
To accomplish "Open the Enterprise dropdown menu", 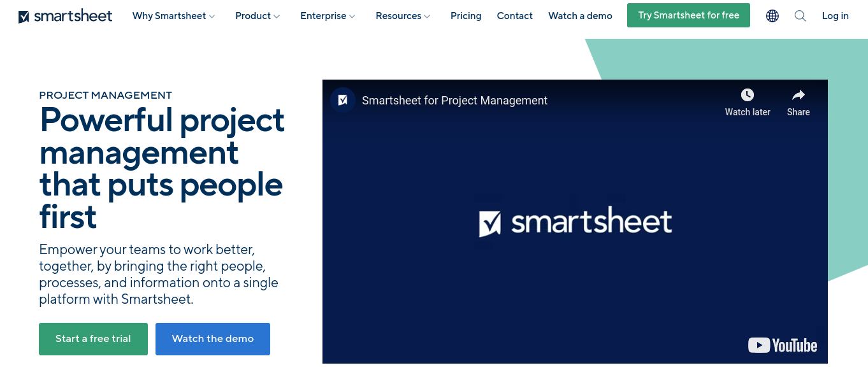I will (x=328, y=16).
